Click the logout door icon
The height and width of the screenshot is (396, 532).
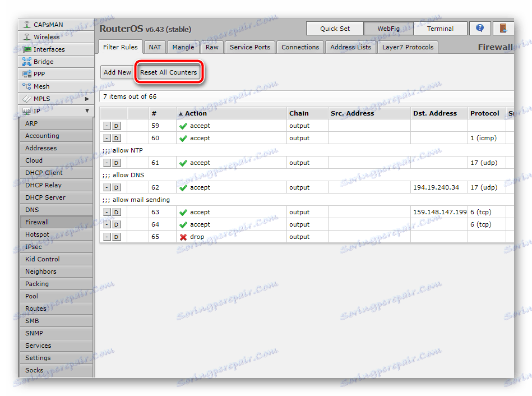[x=503, y=28]
